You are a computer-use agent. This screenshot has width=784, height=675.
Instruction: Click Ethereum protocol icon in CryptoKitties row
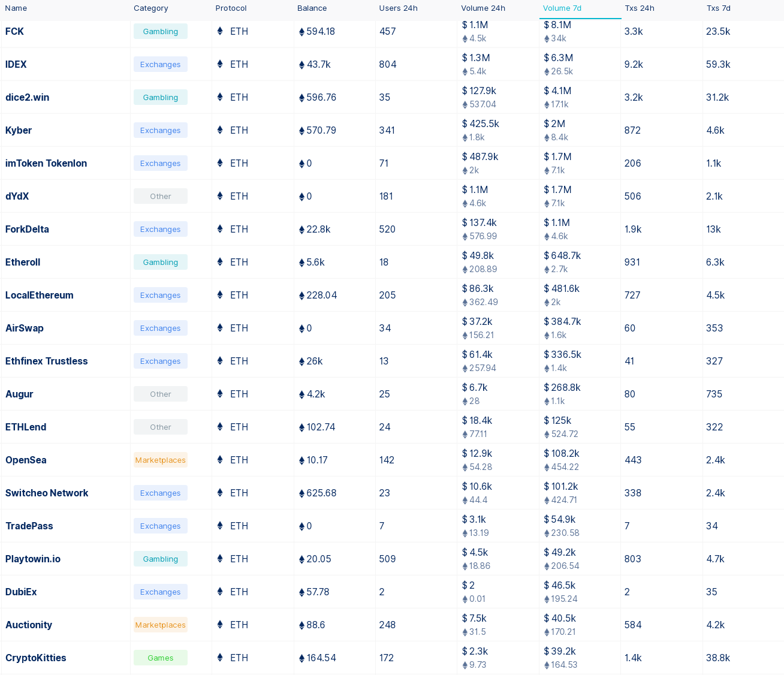click(x=220, y=658)
